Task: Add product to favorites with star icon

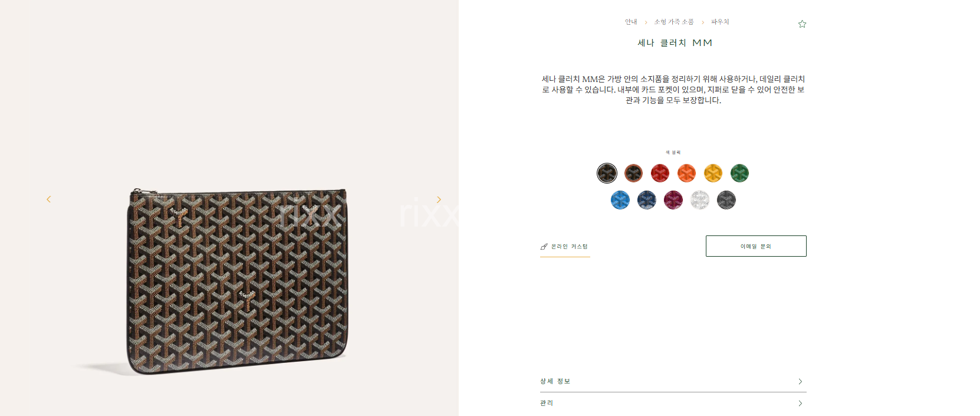Action: (x=802, y=24)
